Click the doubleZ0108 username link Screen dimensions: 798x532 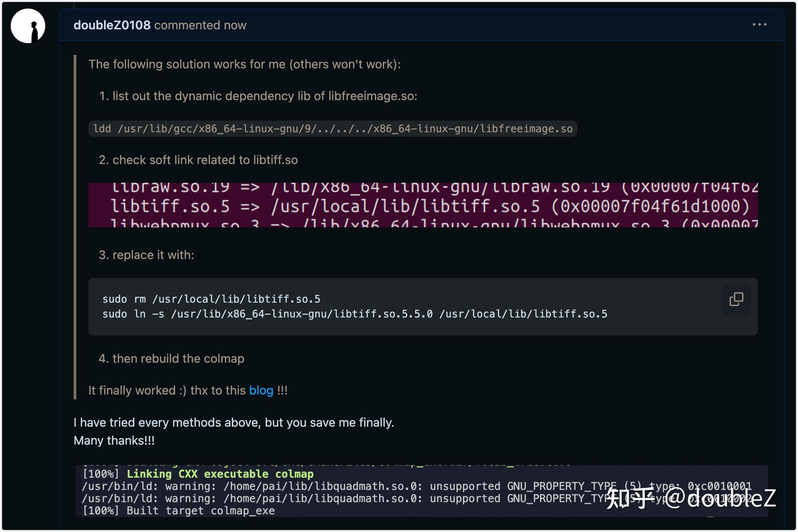click(111, 25)
